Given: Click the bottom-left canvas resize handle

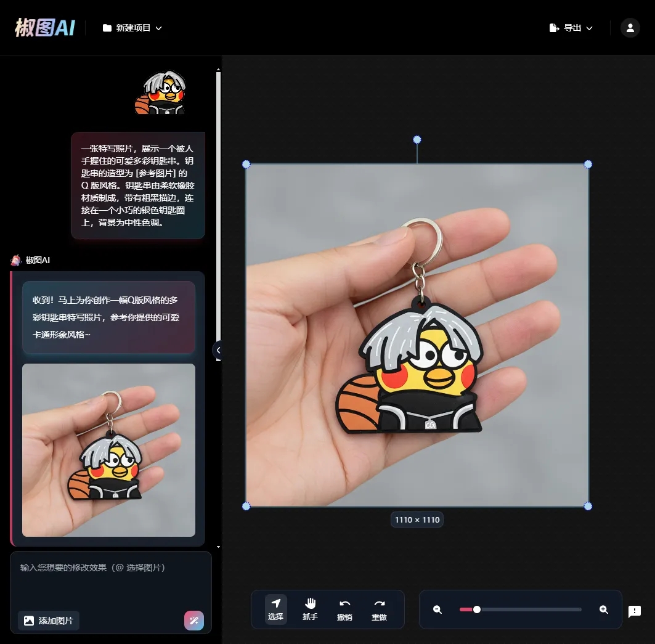Looking at the screenshot, I should 246,506.
